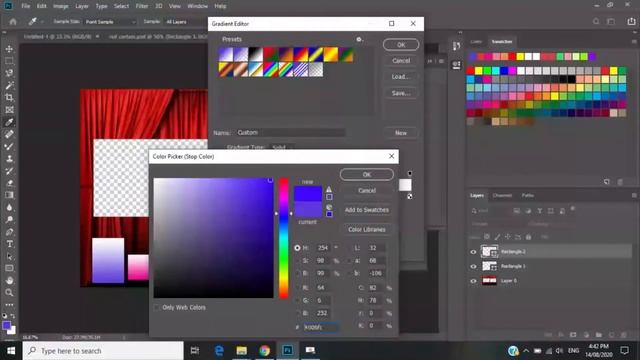Select the S saturation radio button

click(297, 260)
